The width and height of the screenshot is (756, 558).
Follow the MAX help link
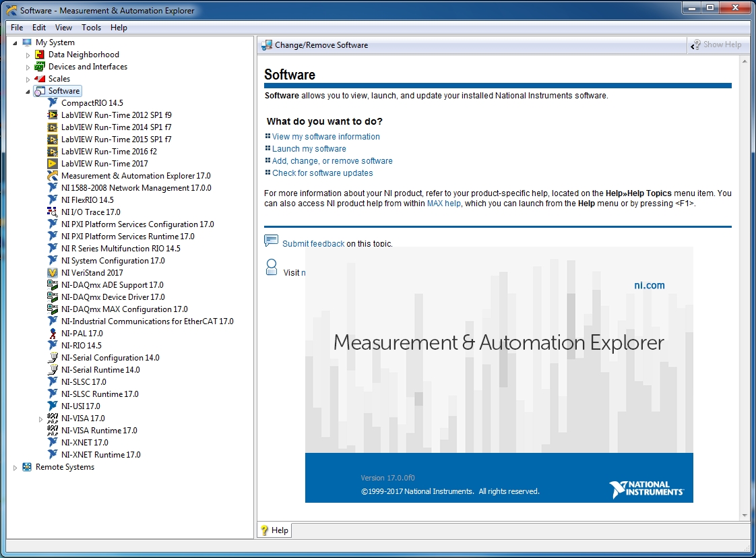click(443, 204)
